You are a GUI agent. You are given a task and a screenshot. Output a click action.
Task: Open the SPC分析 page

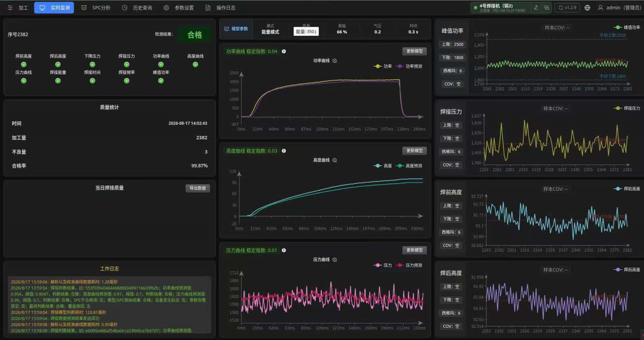click(x=95, y=8)
